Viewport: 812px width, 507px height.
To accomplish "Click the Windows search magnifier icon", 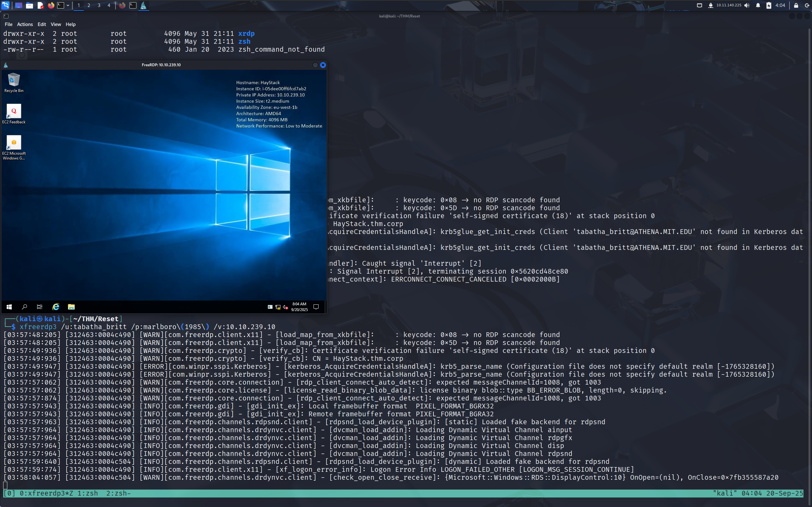I will pos(24,307).
